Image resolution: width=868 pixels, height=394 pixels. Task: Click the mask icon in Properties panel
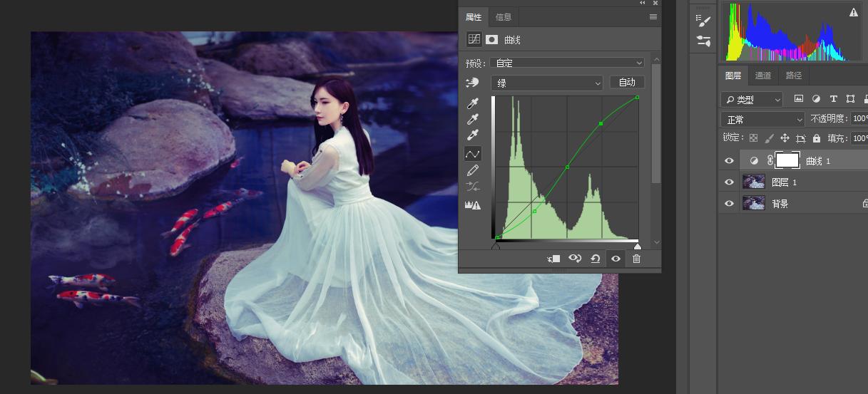click(x=491, y=40)
